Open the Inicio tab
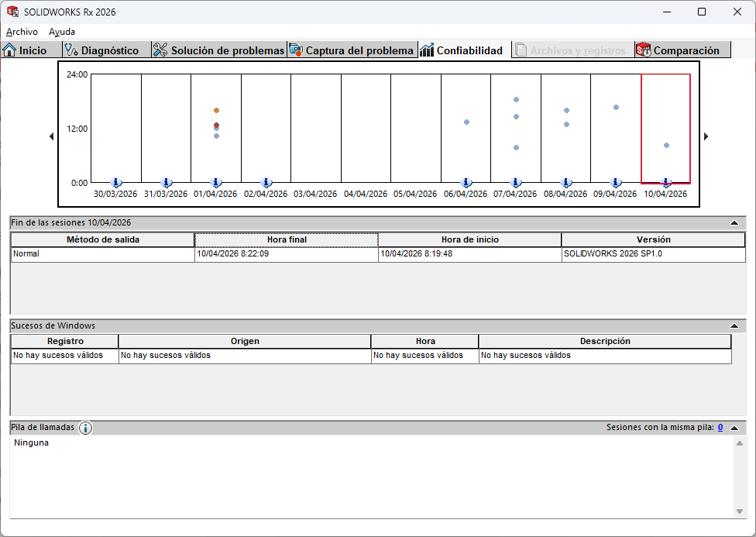 tap(31, 50)
